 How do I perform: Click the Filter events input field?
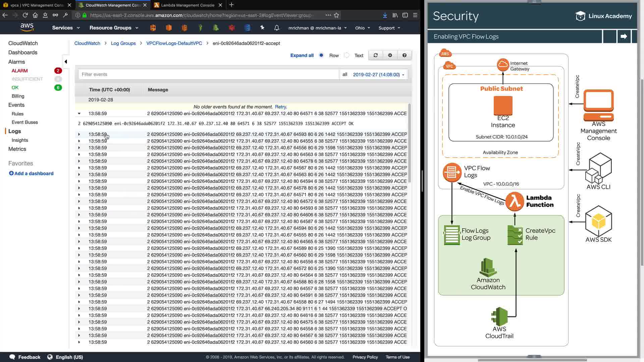(208, 74)
